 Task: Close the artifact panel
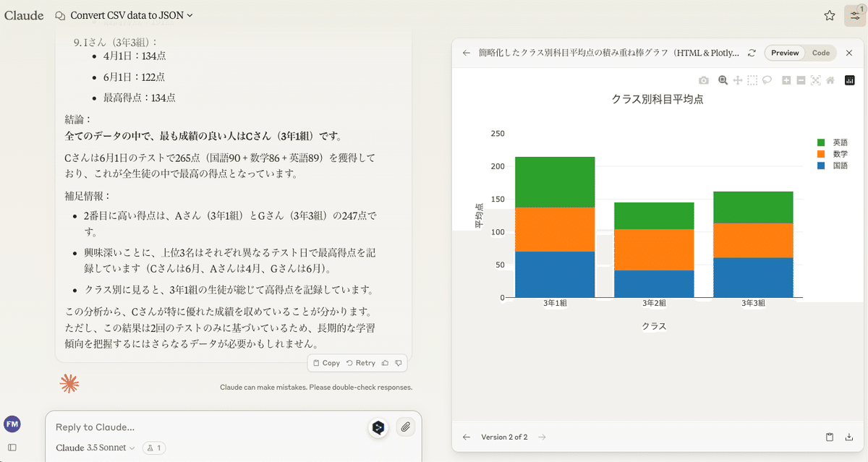tap(849, 53)
